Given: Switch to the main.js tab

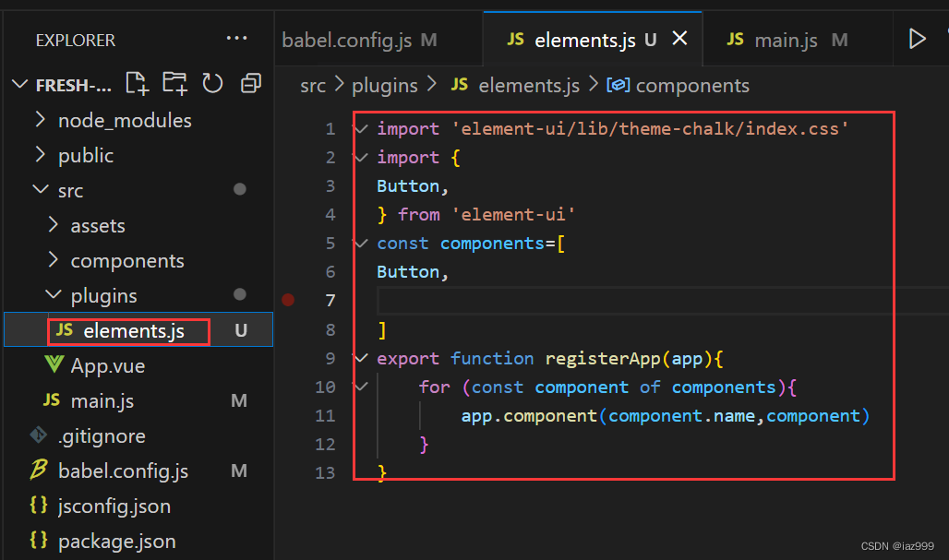Looking at the screenshot, I should coord(786,39).
